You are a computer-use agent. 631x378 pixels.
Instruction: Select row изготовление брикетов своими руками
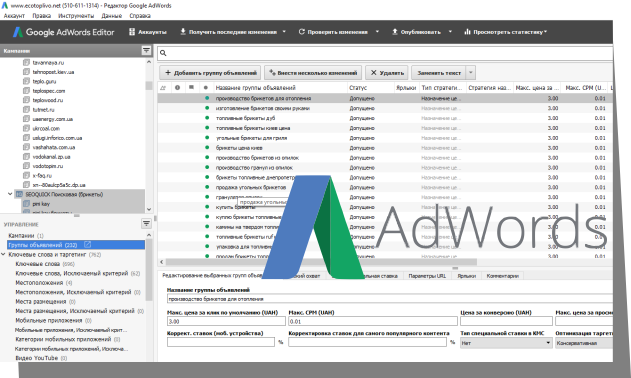click(x=385, y=108)
